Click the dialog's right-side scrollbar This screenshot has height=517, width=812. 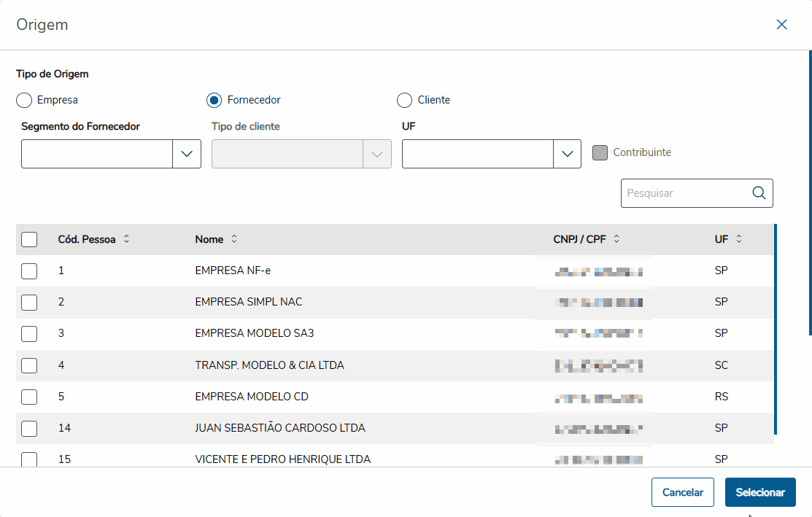810,193
